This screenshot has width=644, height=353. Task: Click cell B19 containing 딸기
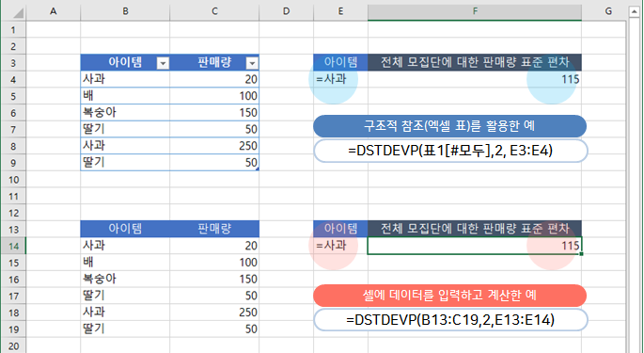125,329
